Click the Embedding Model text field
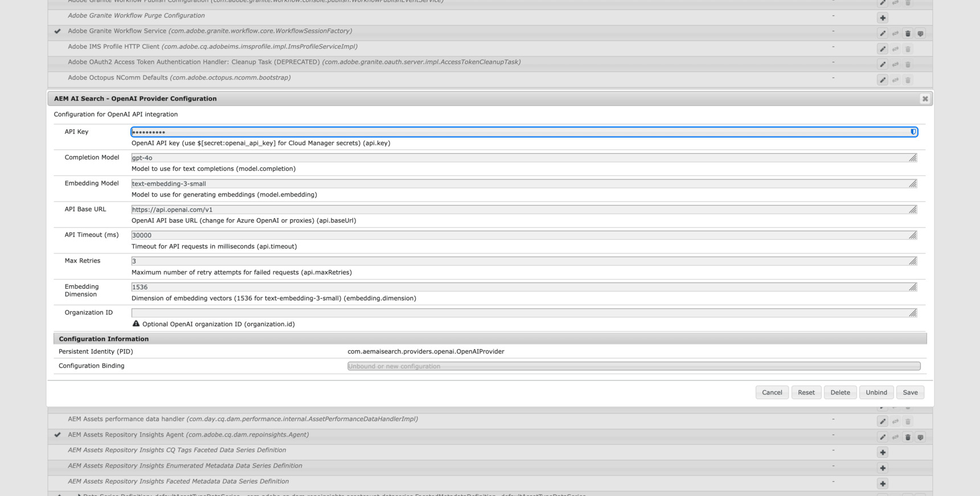 click(x=524, y=183)
